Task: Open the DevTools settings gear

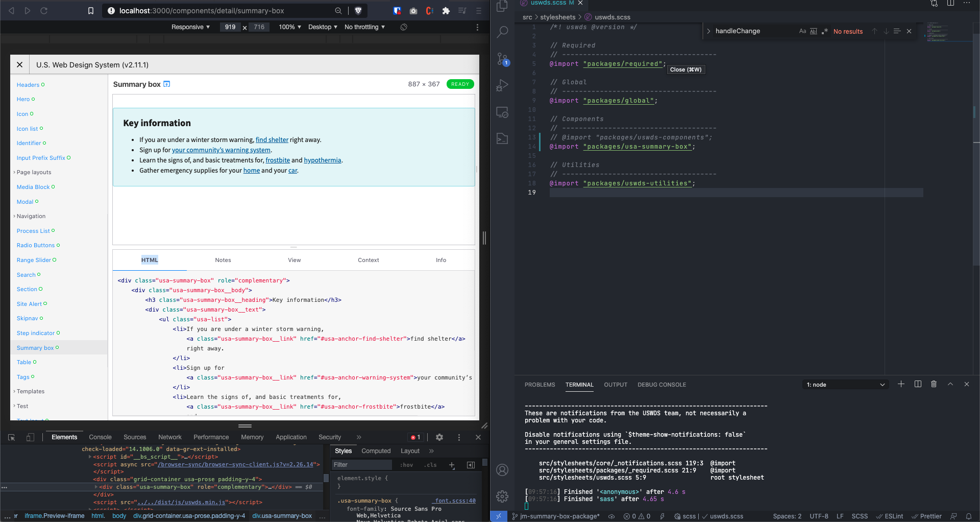Action: tap(439, 437)
